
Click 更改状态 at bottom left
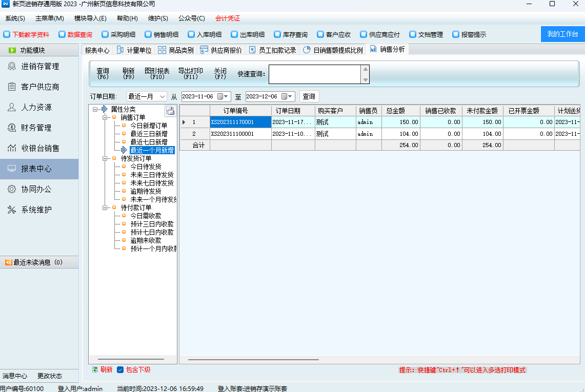point(50,376)
